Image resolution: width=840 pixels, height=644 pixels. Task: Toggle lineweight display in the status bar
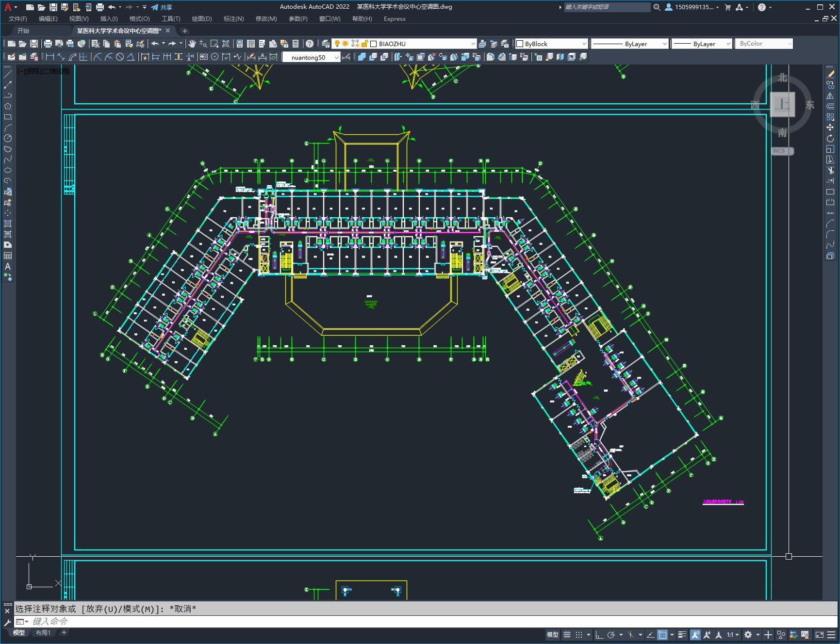click(683, 634)
